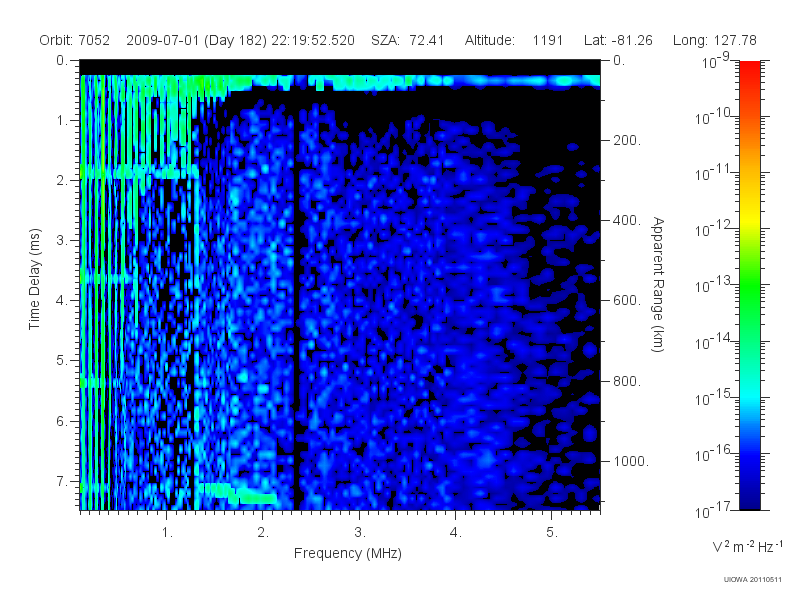This screenshot has height=600, width=800.
Task: Click the timestamp '22:19:52.520'
Action: pyautogui.click(x=313, y=40)
